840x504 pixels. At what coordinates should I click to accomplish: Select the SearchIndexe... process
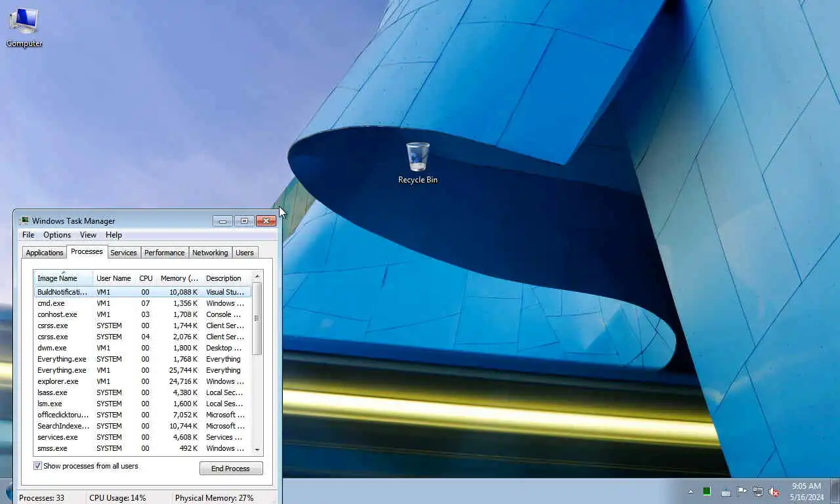point(142,426)
